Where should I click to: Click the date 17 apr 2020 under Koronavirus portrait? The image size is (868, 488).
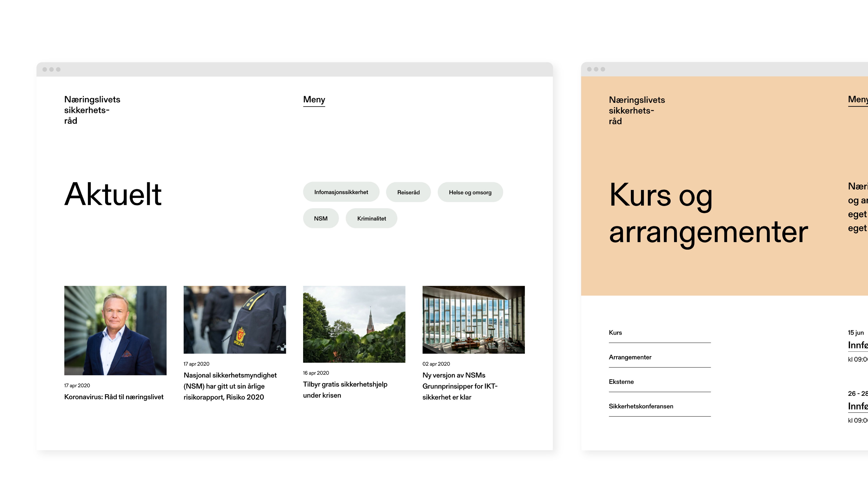tap(77, 385)
